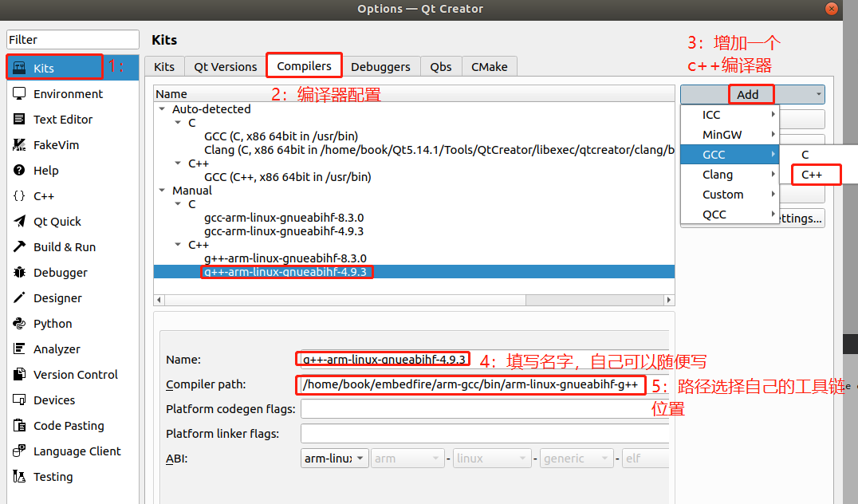Screen dimensions: 858x504
Task: Collapse the C group under Manual
Action: click(x=178, y=204)
